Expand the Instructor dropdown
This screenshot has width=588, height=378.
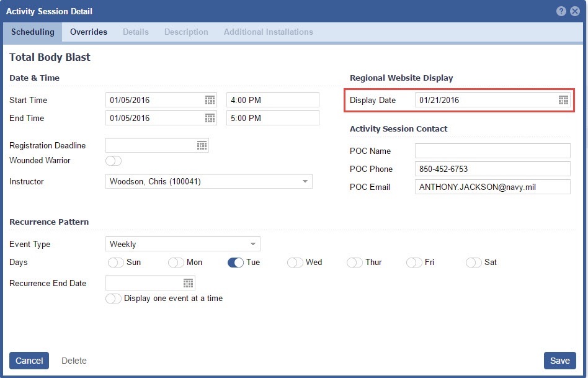click(x=305, y=181)
